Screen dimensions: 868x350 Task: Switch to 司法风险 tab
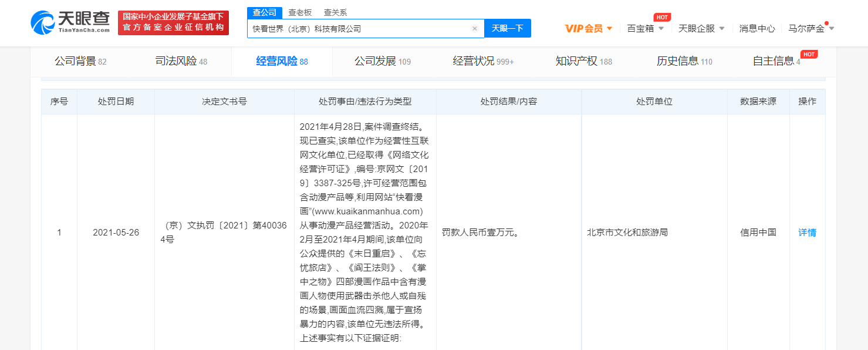181,61
